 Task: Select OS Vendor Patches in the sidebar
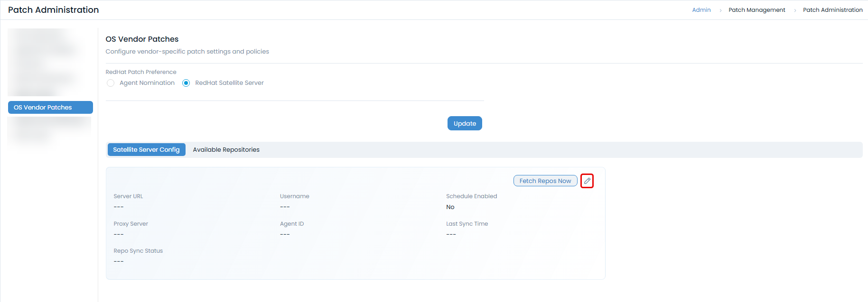50,108
